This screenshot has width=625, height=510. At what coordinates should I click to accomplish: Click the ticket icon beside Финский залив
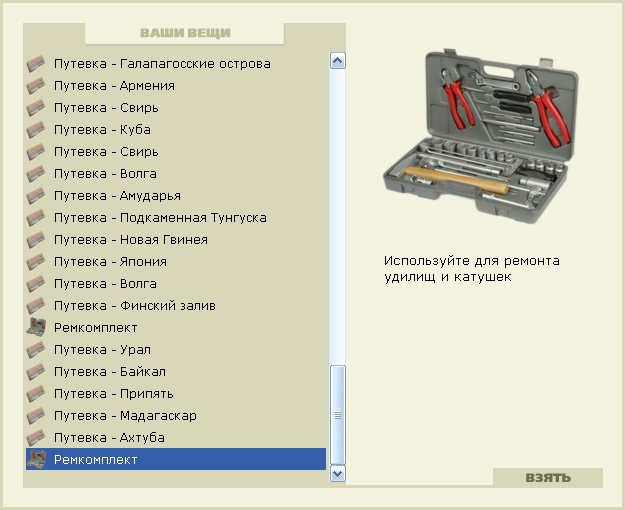click(36, 306)
